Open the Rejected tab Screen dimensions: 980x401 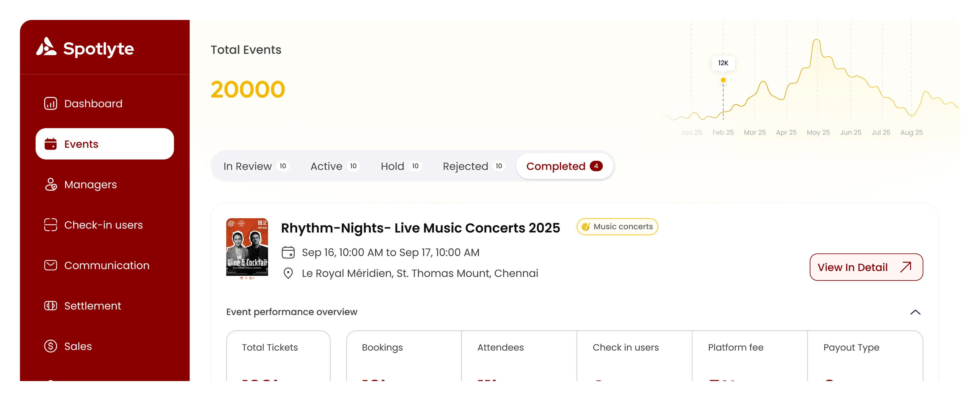point(473,167)
